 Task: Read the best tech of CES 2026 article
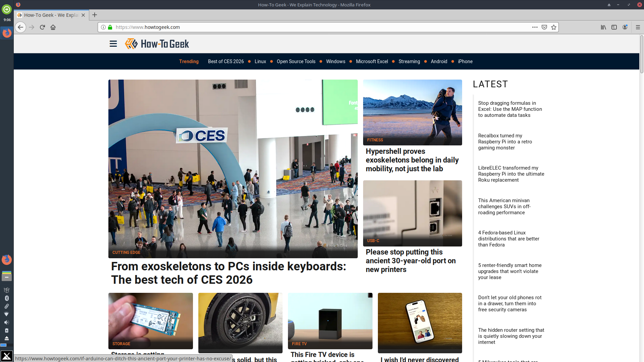tap(229, 273)
